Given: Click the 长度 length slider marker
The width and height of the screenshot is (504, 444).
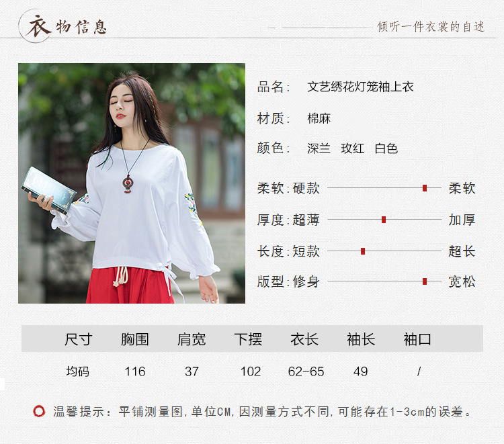Looking at the screenshot, I should pos(363,251).
